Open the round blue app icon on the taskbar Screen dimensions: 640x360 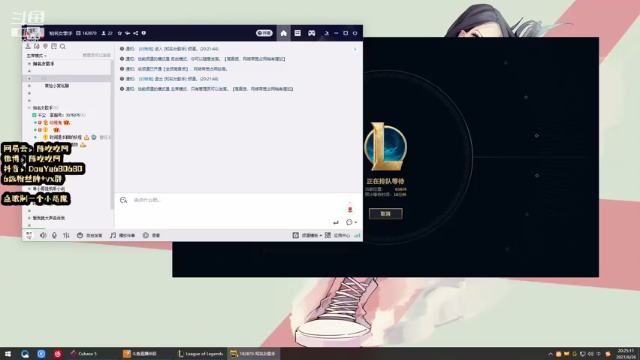41,353
